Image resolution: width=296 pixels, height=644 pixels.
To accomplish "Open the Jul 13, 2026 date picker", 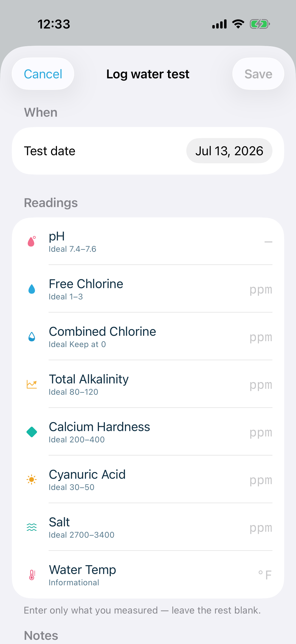I will 229,151.
